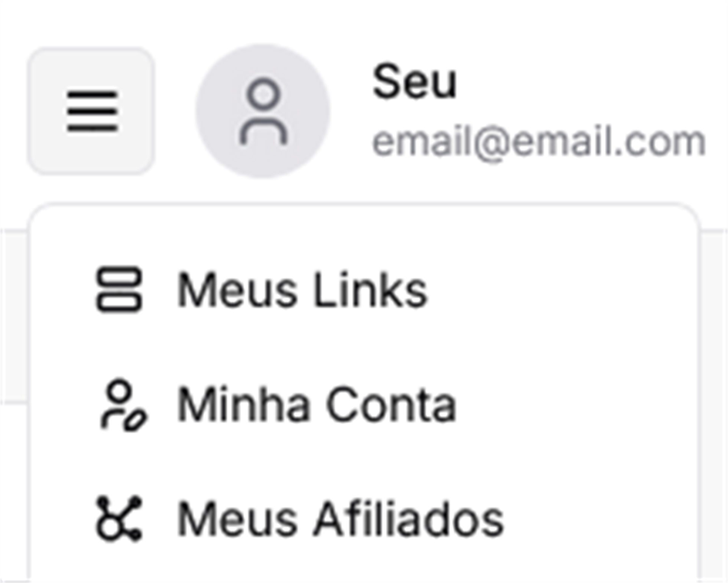Click the word "Links" in the menu

click(370, 290)
